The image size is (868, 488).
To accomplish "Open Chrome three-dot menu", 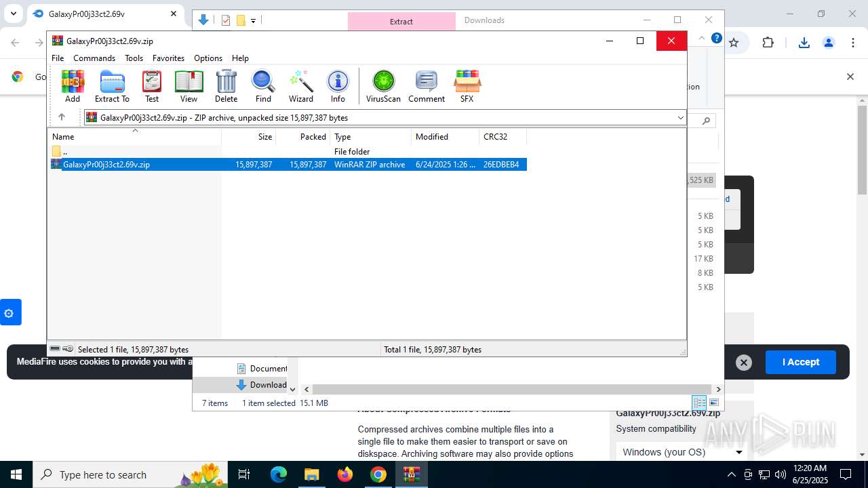I will coord(853,43).
